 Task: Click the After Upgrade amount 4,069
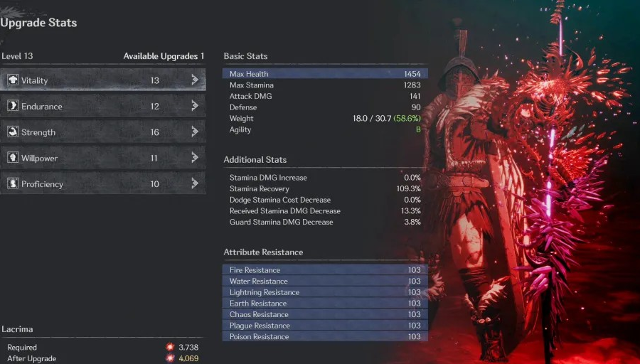click(x=188, y=358)
